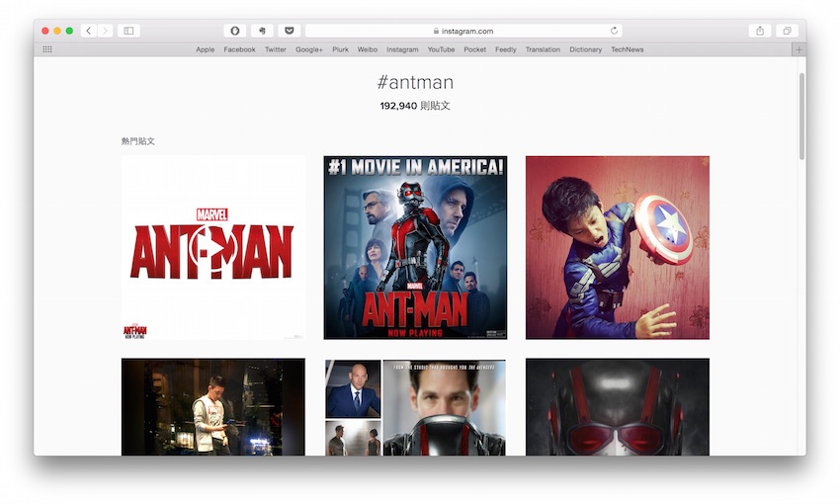840x504 pixels.
Task: Minimize Safari with the yellow button
Action: pos(57,31)
